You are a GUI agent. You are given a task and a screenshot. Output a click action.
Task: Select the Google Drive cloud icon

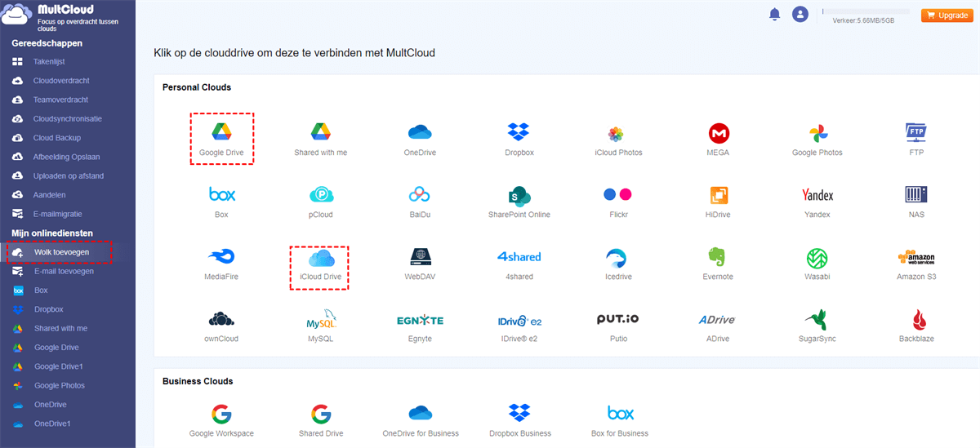pyautogui.click(x=221, y=132)
